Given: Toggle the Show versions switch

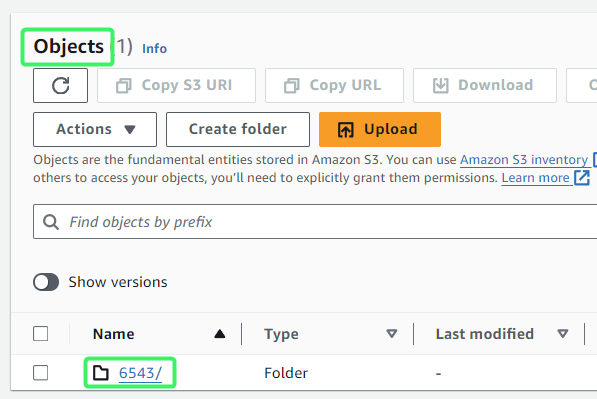Looking at the screenshot, I should click(46, 282).
